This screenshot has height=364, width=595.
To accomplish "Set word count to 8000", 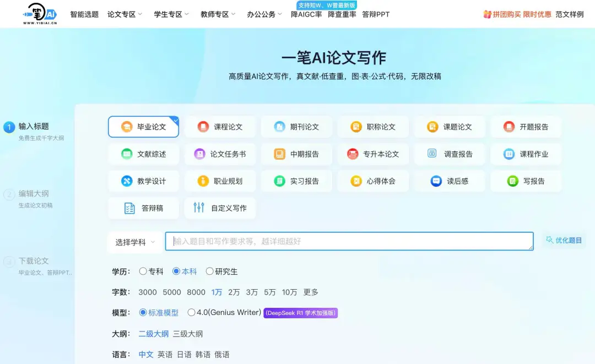I will coord(196,292).
